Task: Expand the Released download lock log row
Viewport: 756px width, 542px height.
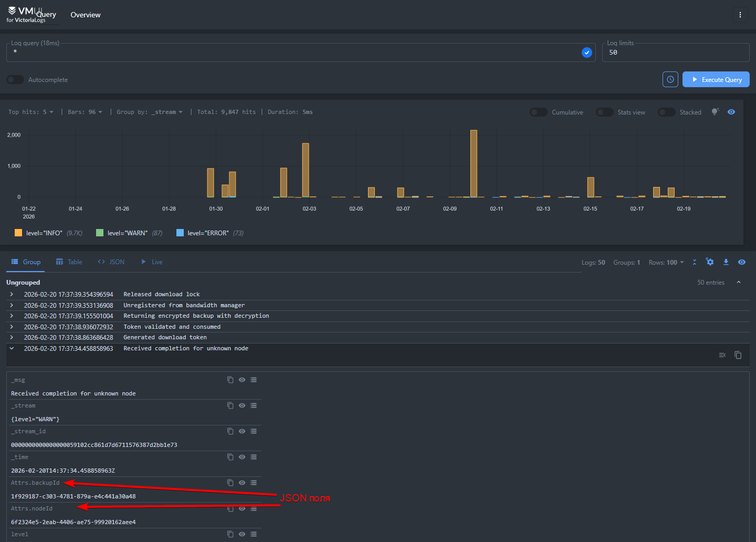Action: (x=12, y=295)
